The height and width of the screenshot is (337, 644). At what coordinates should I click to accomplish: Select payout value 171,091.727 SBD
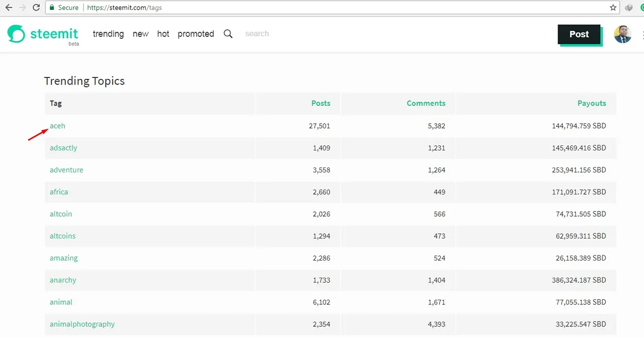[x=579, y=192]
